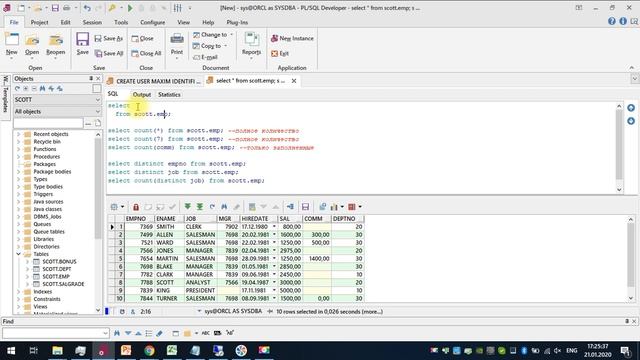Click chart icon in result grid toolbar

click(334, 207)
